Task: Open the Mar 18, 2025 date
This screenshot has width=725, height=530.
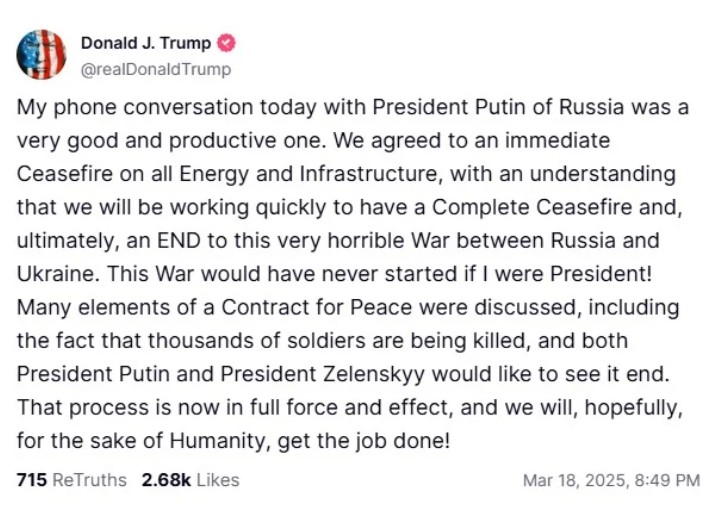Action: (576, 481)
